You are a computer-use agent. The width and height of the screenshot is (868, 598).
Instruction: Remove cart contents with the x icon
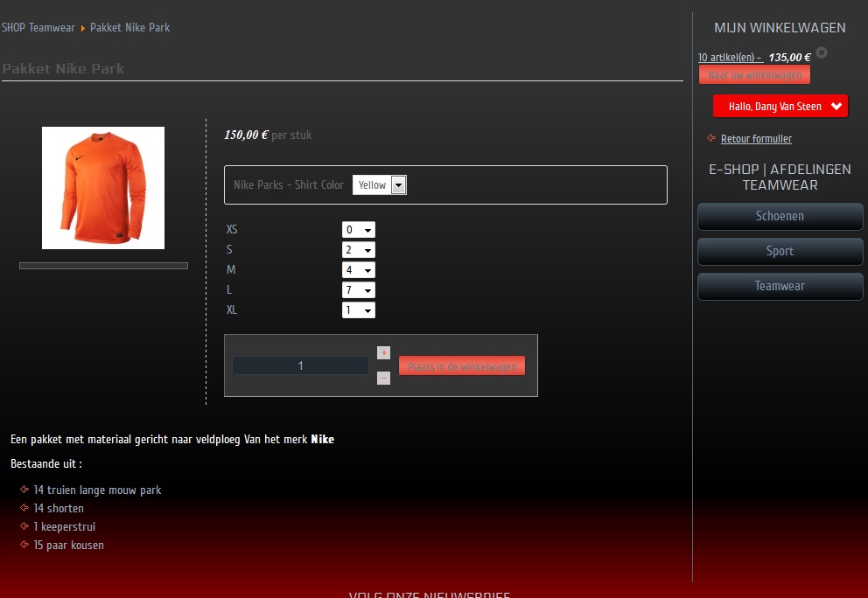click(822, 52)
